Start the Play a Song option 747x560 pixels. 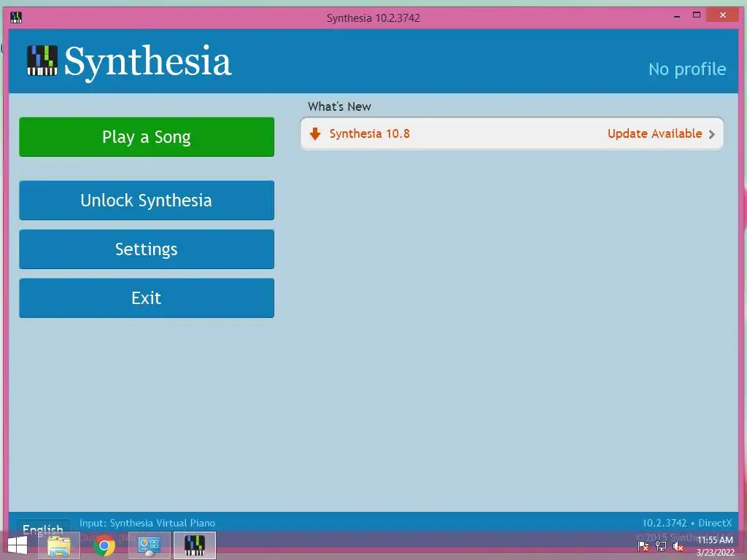(146, 137)
